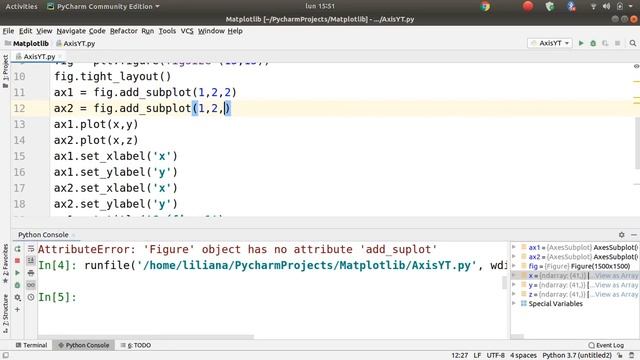Run the AxisYT configuration with green play button
The width and height of the screenshot is (640, 360).
581,43
